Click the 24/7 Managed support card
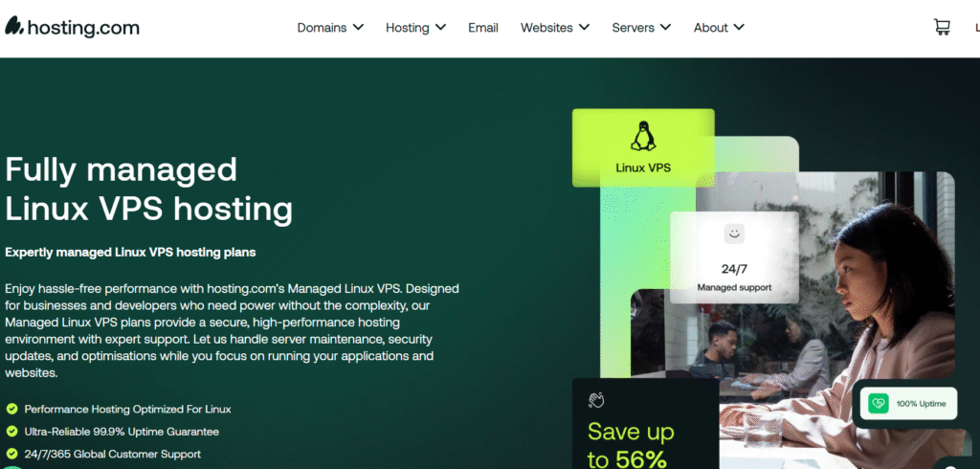Screen dimensions: 980x469 734,257
